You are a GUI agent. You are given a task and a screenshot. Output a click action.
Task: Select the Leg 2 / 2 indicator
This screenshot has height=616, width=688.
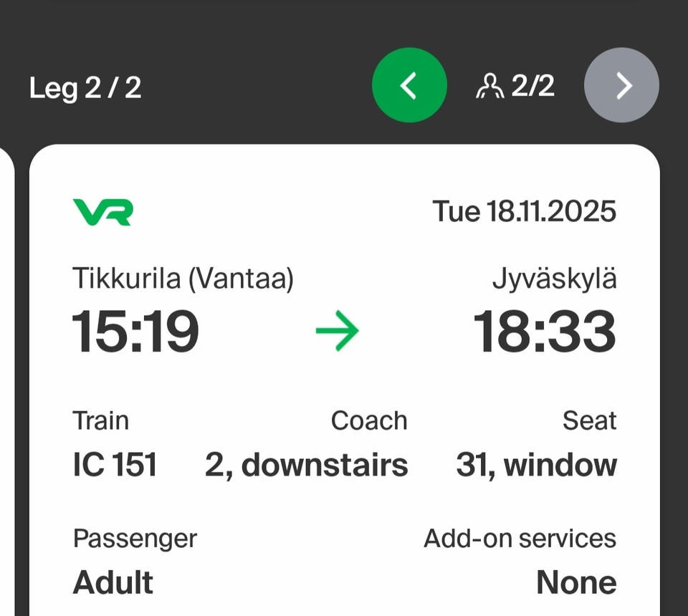point(85,87)
